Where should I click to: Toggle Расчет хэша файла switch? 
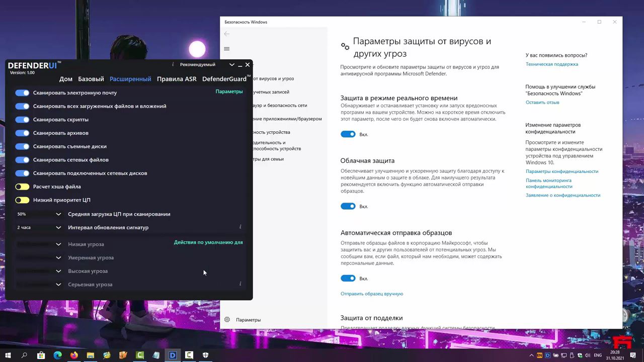tap(22, 187)
